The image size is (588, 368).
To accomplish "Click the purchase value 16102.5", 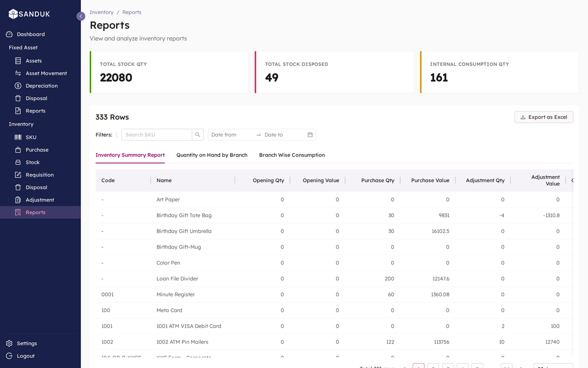I will pyautogui.click(x=440, y=231).
